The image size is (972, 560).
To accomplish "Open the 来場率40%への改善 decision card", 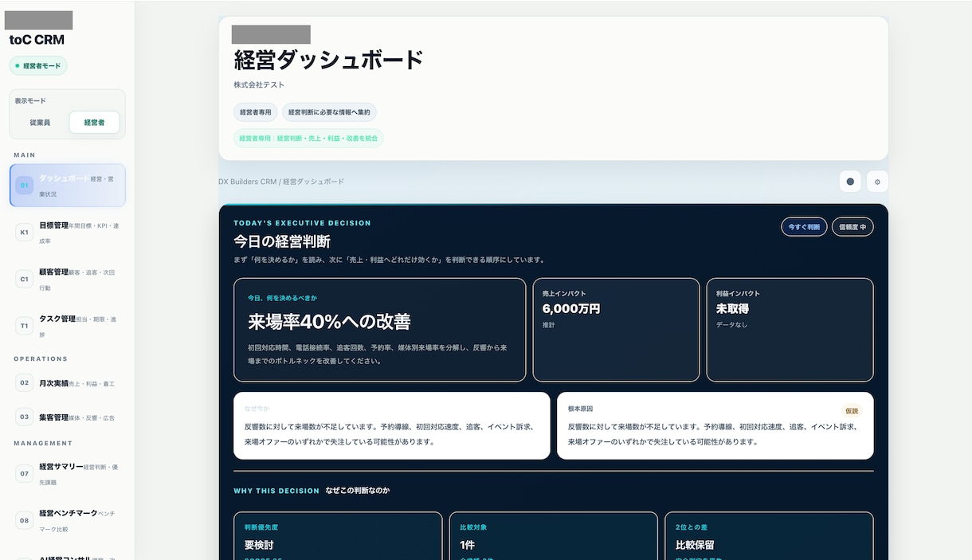I will 380,330.
